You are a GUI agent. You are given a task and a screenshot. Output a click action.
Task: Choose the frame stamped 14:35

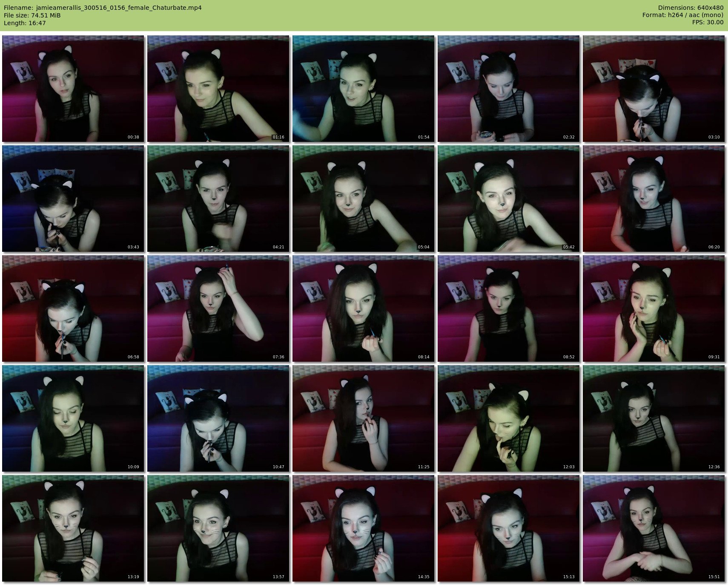(364, 528)
